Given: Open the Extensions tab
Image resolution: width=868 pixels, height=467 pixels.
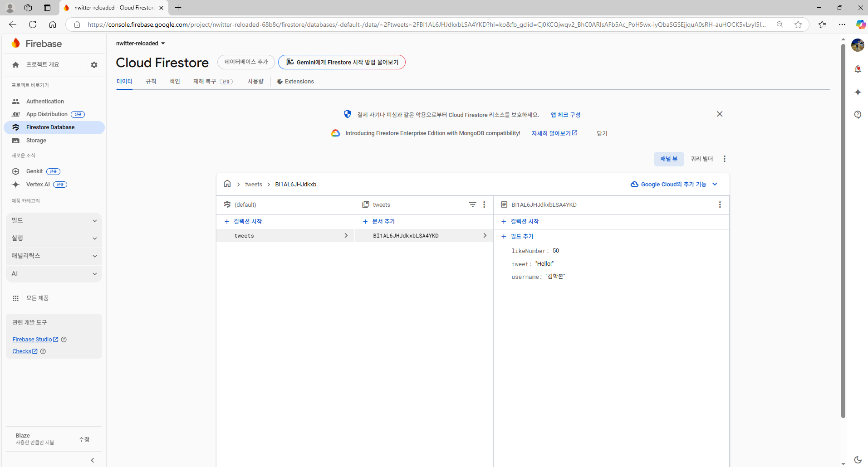Looking at the screenshot, I should [x=295, y=82].
